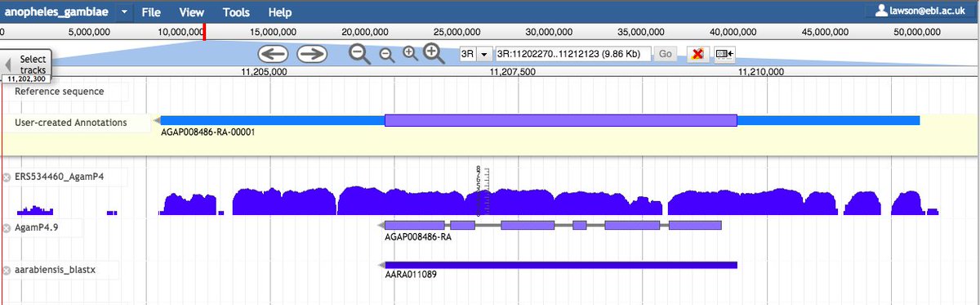This screenshot has width=980, height=305.
Task: Open the Tools menu
Action: [236, 12]
